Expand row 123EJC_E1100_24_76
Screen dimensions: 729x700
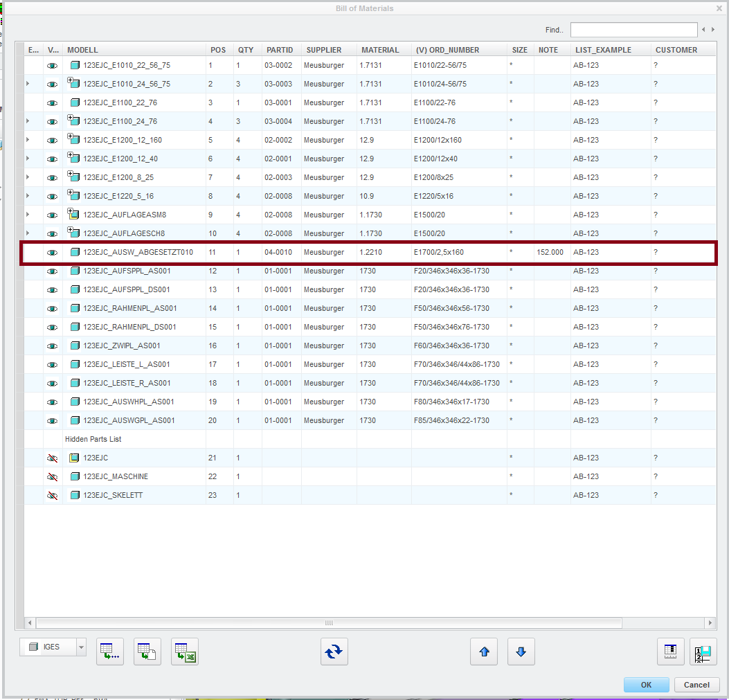coord(28,121)
